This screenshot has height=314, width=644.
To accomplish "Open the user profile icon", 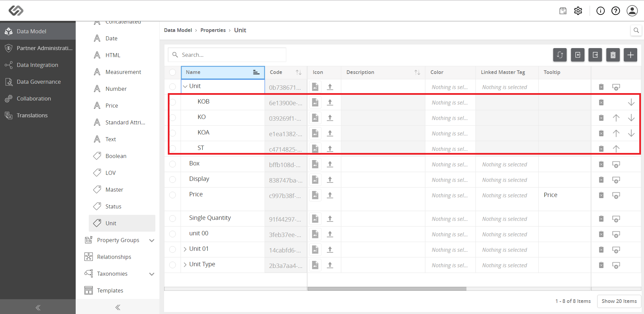I will [x=632, y=11].
